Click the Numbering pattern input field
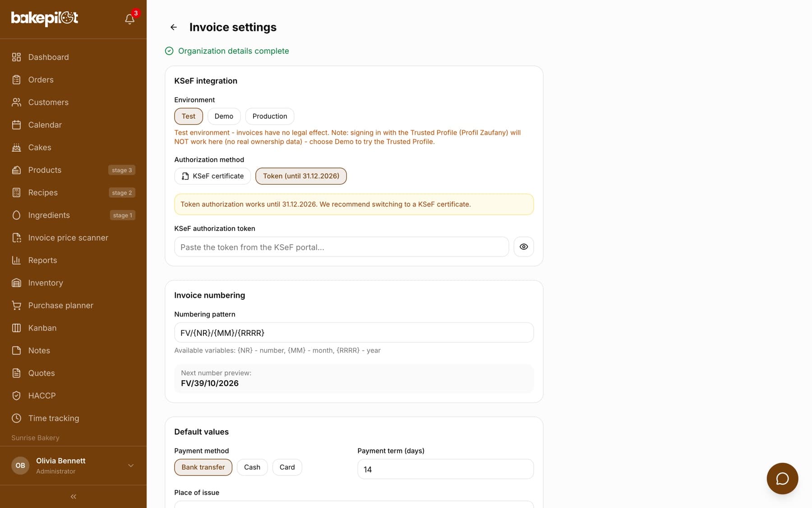Viewport: 812px width, 508px height. [354, 333]
